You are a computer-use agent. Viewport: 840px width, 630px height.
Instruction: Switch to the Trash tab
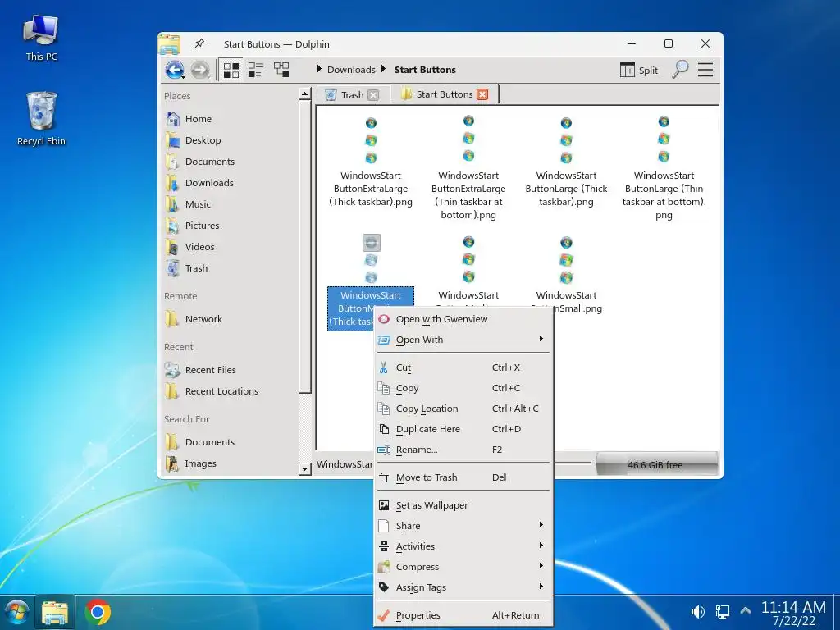click(x=351, y=95)
